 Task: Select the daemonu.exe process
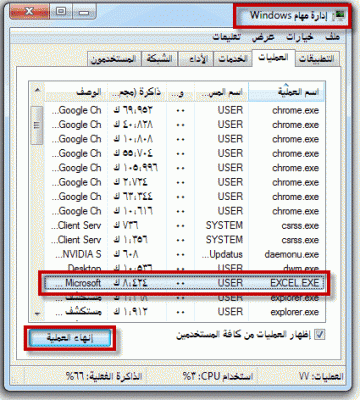click(292, 254)
